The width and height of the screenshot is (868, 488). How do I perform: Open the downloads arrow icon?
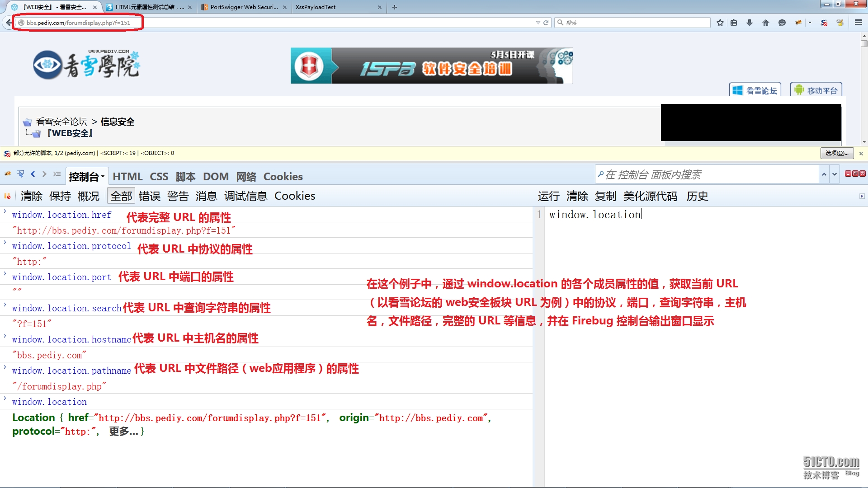point(749,23)
